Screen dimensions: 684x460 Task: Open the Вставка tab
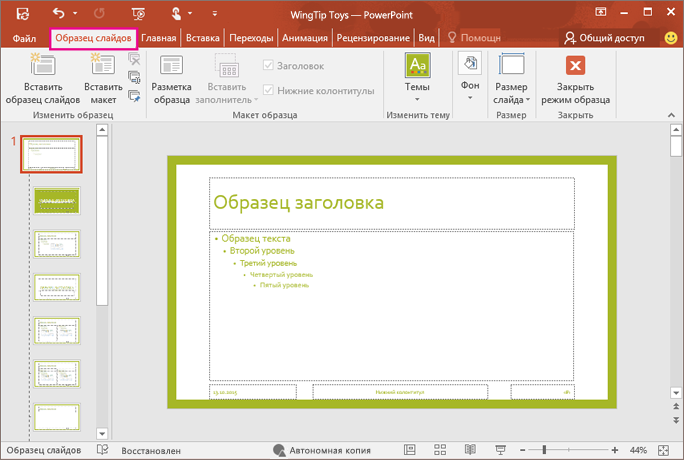tap(203, 38)
